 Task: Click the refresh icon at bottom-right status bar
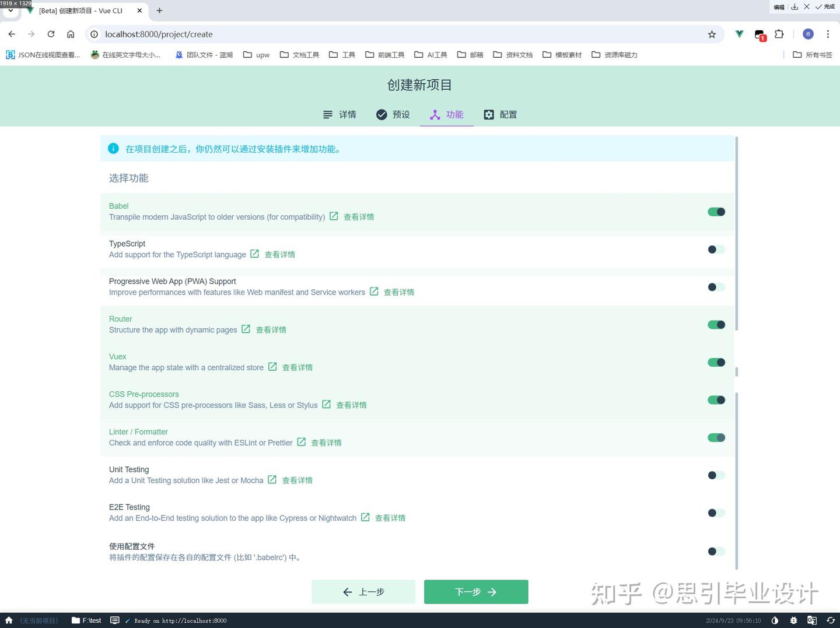point(832,620)
